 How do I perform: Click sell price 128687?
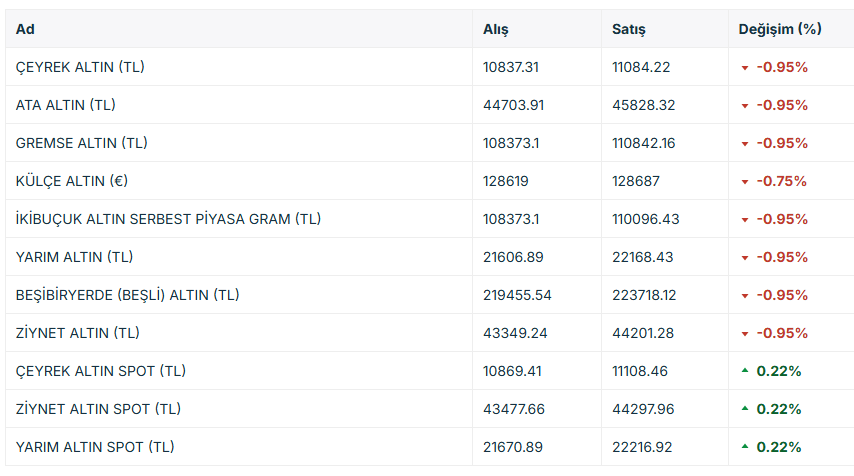click(636, 181)
